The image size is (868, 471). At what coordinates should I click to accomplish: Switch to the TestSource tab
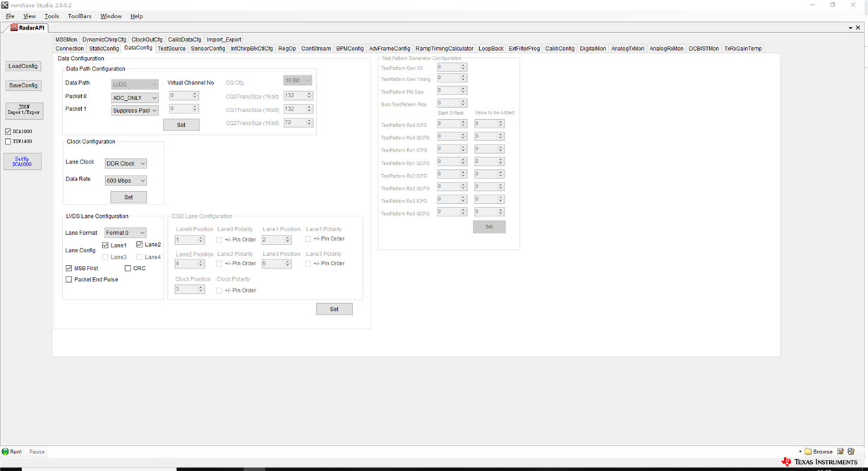(171, 49)
